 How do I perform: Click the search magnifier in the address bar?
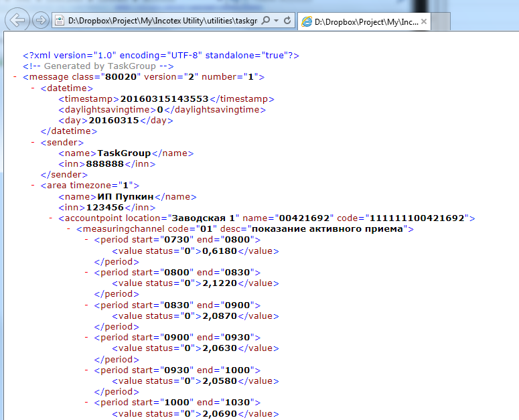point(265,21)
